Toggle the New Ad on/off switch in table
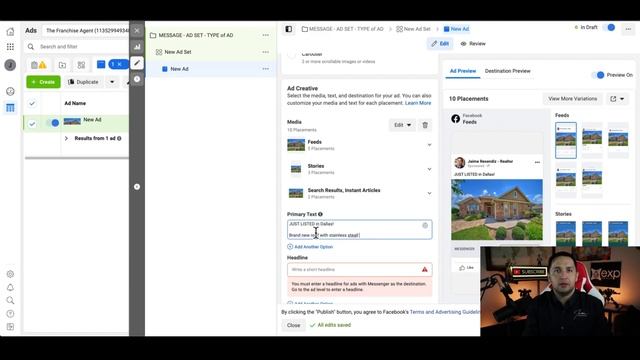Viewport: 640px width, 360px height. pos(53,123)
